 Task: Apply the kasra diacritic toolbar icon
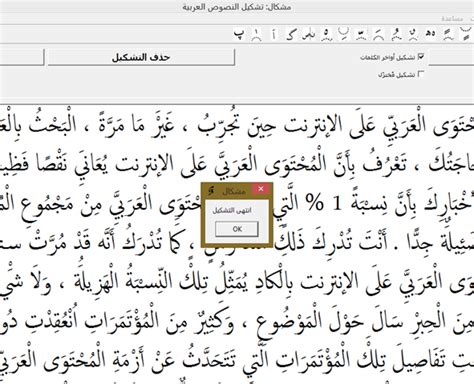coord(343,33)
